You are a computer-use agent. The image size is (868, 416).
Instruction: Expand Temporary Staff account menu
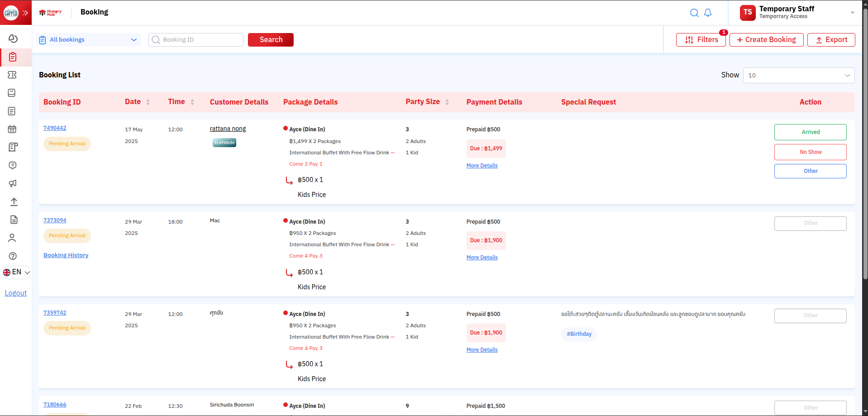click(x=852, y=13)
